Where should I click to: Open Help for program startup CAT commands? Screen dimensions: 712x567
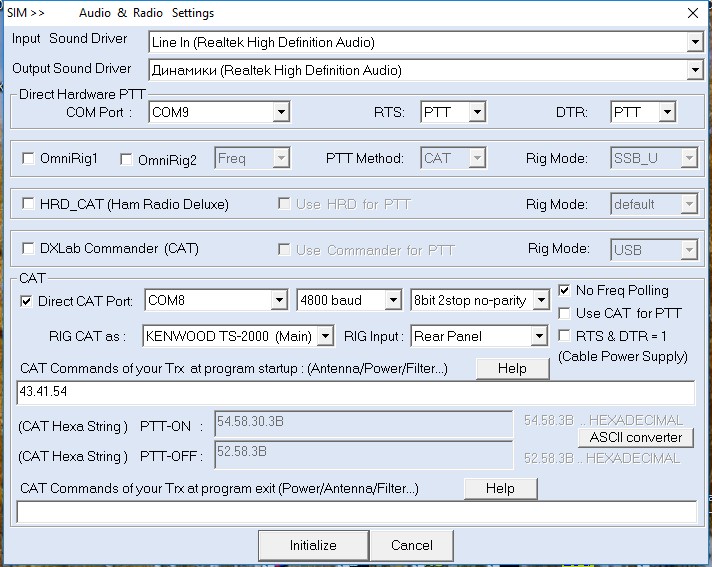(x=511, y=368)
